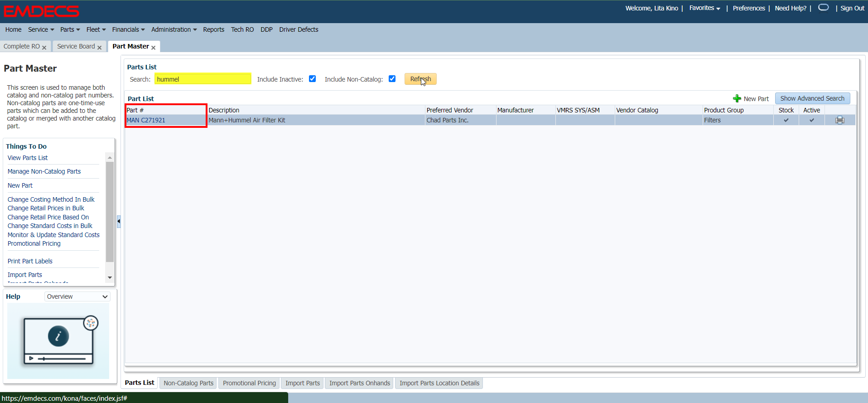Close the Service Board tab
Image resolution: width=868 pixels, height=403 pixels.
tap(100, 47)
